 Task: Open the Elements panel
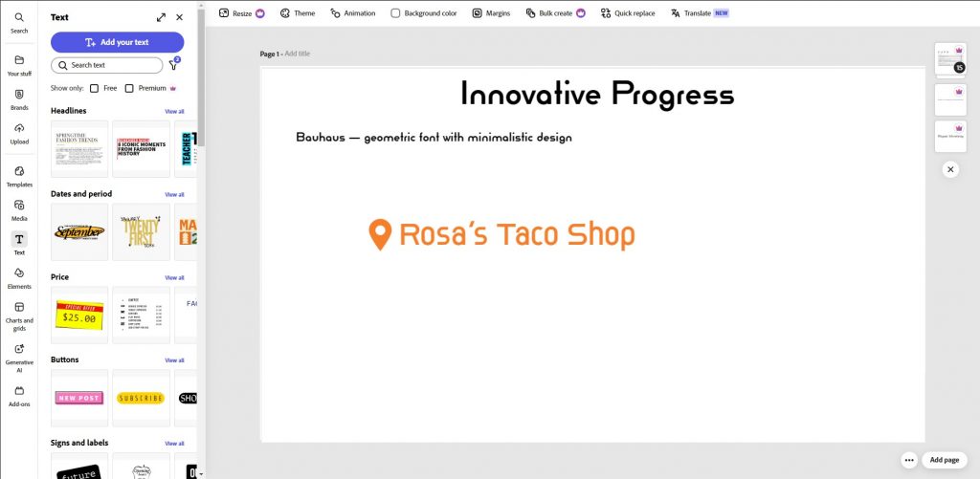(19, 278)
